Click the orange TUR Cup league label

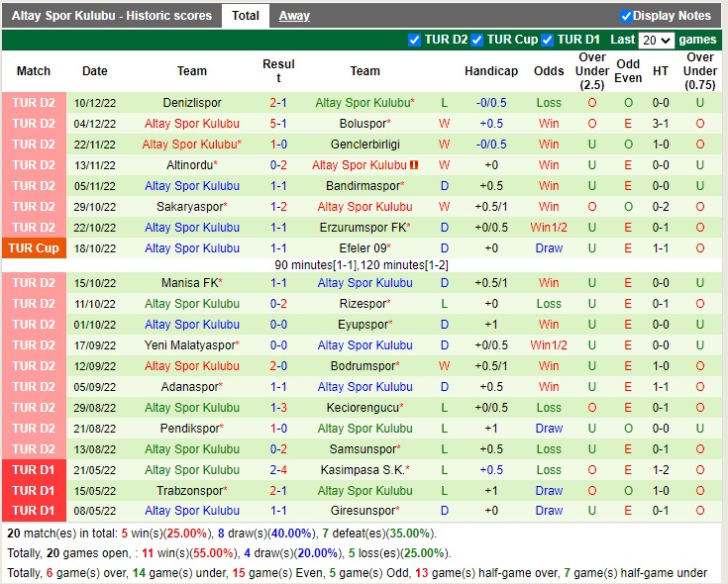tap(34, 248)
